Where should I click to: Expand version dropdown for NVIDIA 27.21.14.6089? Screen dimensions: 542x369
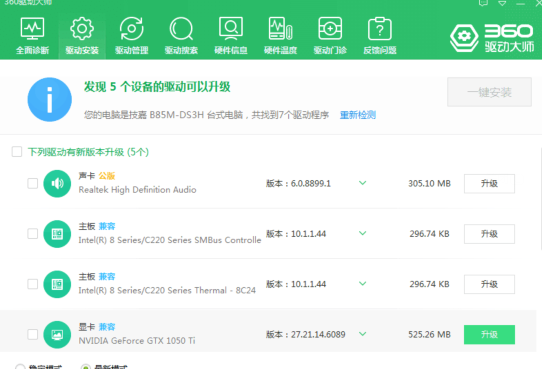pos(362,334)
